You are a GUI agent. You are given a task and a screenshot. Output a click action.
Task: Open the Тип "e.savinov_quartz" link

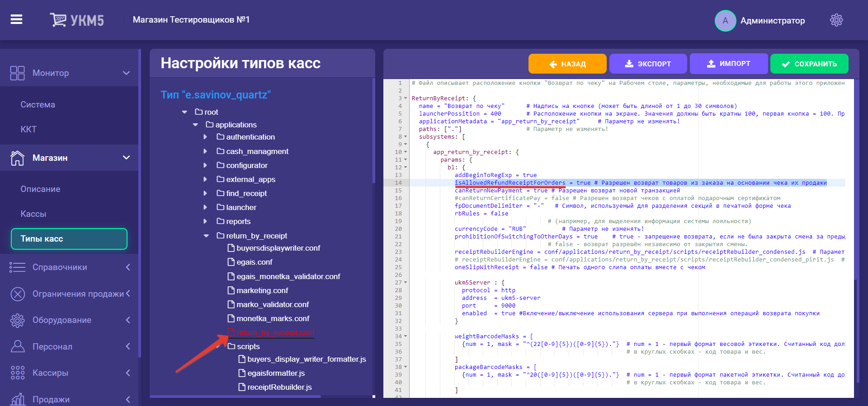216,95
